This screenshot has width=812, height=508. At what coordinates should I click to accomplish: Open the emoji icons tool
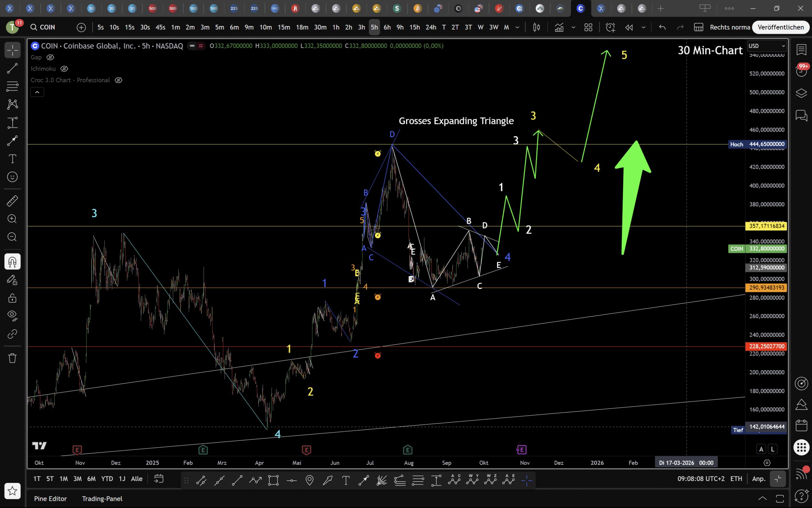click(12, 177)
